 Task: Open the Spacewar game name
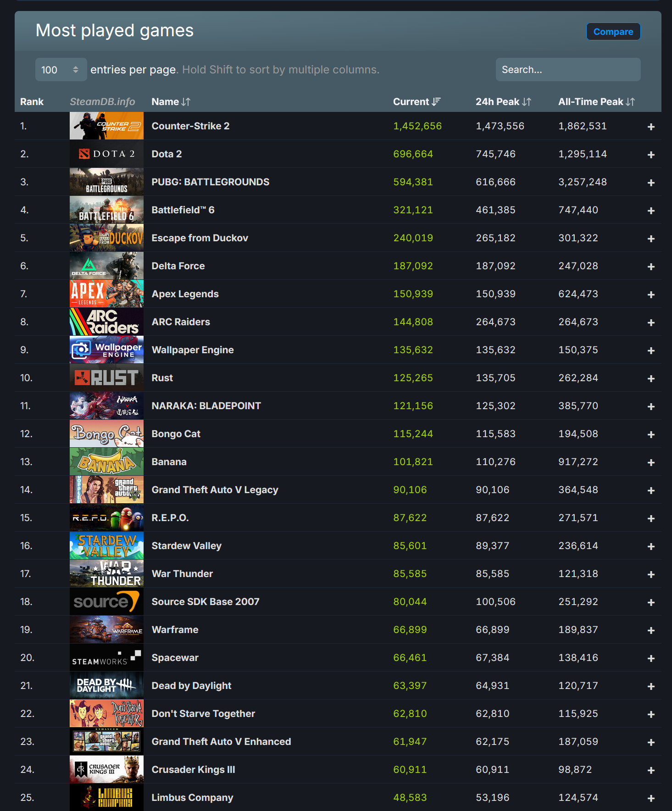[175, 657]
